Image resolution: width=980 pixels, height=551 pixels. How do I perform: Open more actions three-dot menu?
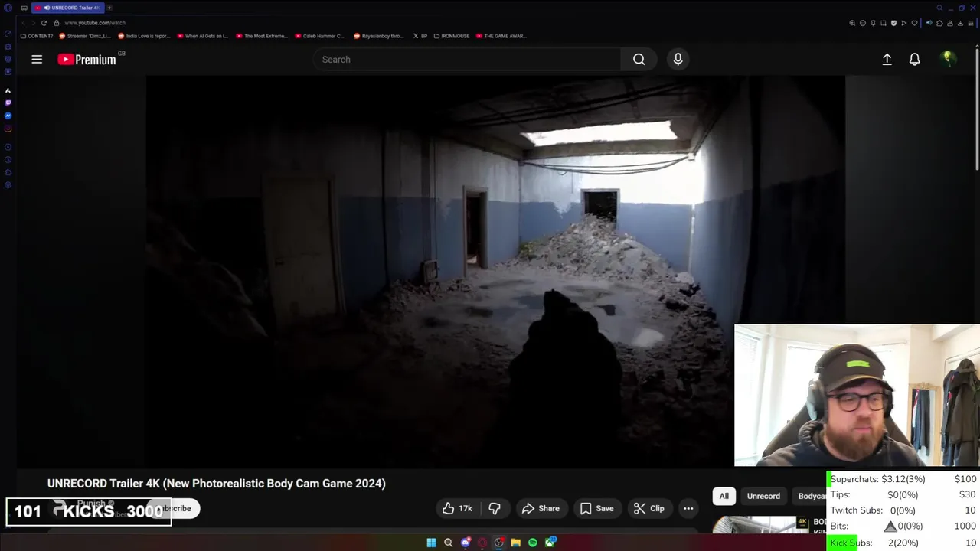[x=688, y=508]
